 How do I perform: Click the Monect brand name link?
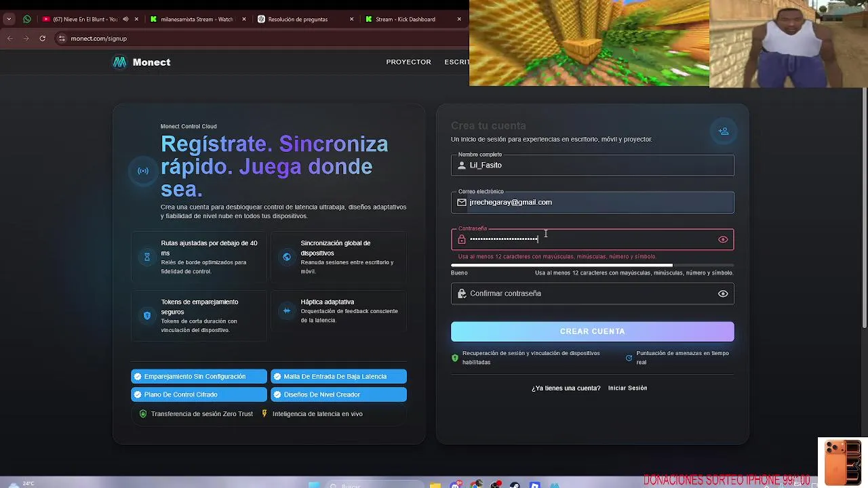[151, 62]
